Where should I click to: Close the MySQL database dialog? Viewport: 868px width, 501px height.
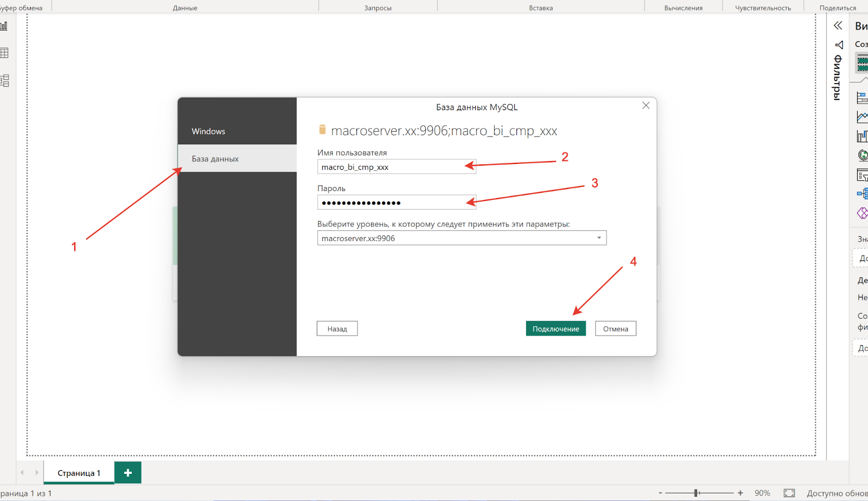pyautogui.click(x=646, y=106)
